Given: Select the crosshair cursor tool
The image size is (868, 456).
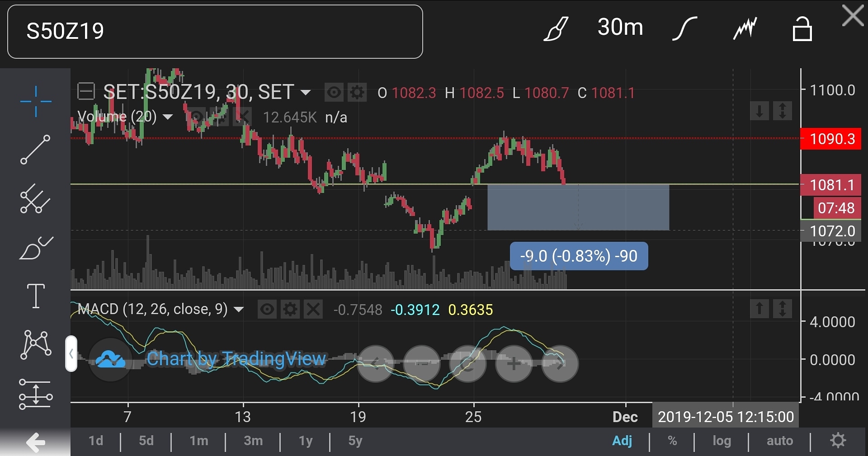Looking at the screenshot, I should coord(36,101).
